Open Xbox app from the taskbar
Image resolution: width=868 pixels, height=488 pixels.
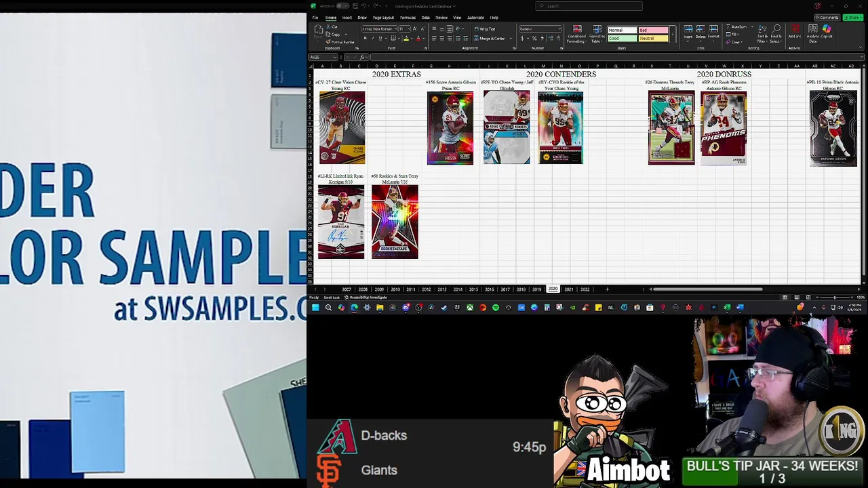pos(470,308)
